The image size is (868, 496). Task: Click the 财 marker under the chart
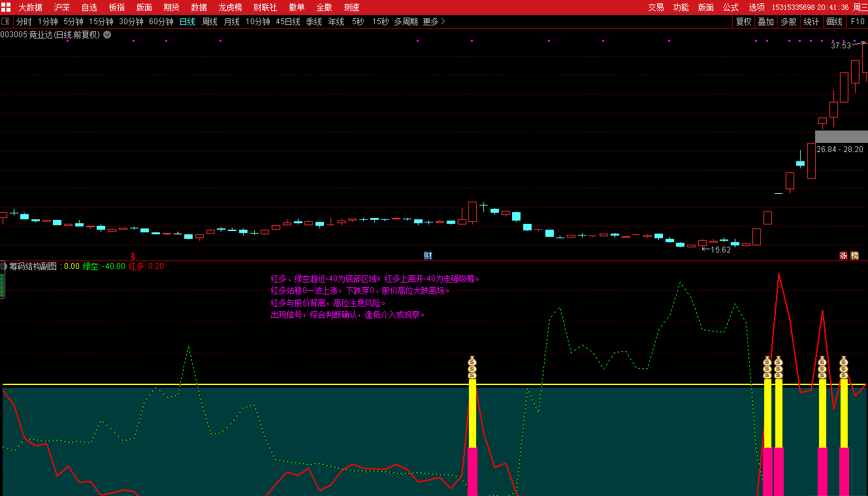coord(428,256)
